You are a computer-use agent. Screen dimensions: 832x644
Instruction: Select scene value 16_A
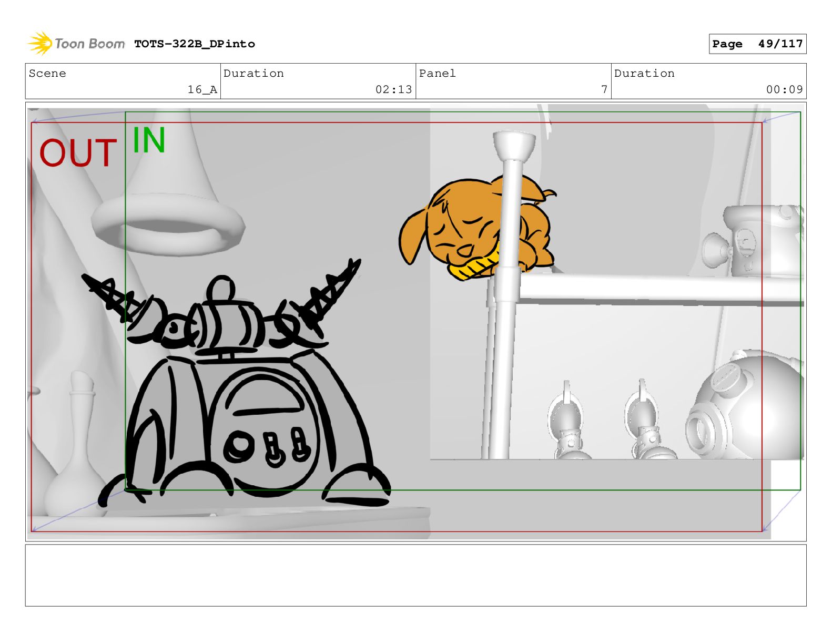tap(202, 90)
